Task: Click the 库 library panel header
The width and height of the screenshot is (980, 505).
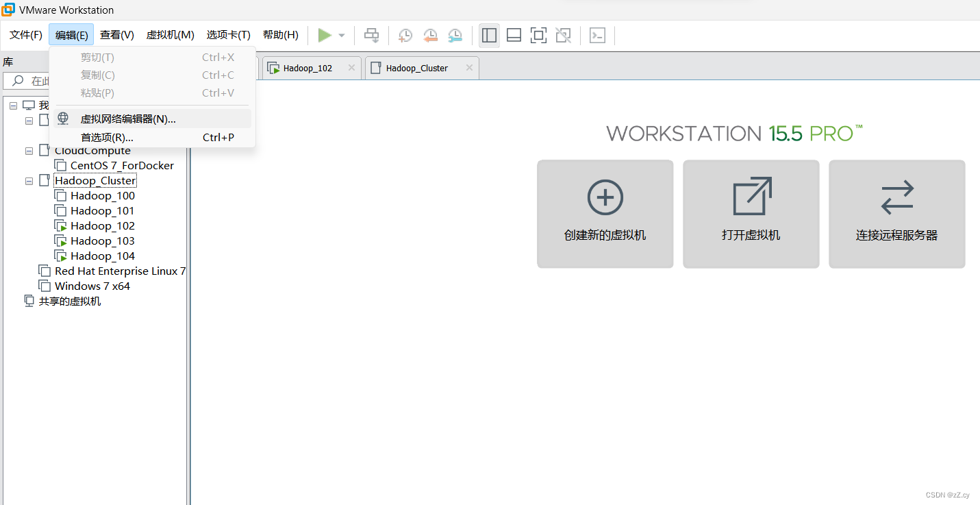Action: pyautogui.click(x=8, y=62)
